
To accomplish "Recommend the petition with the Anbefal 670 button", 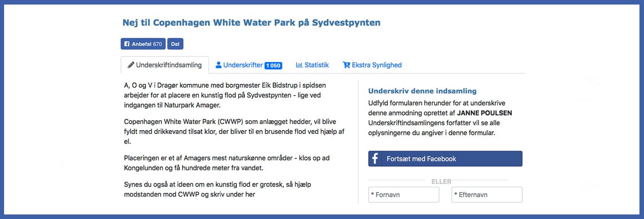I will 143,44.
